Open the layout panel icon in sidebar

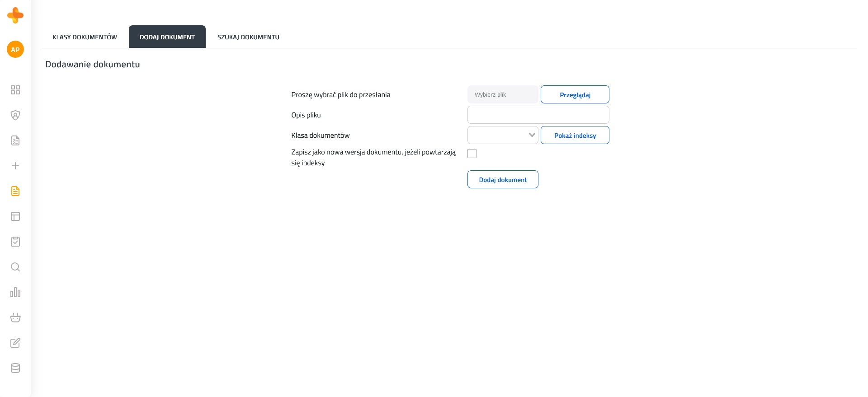point(15,216)
